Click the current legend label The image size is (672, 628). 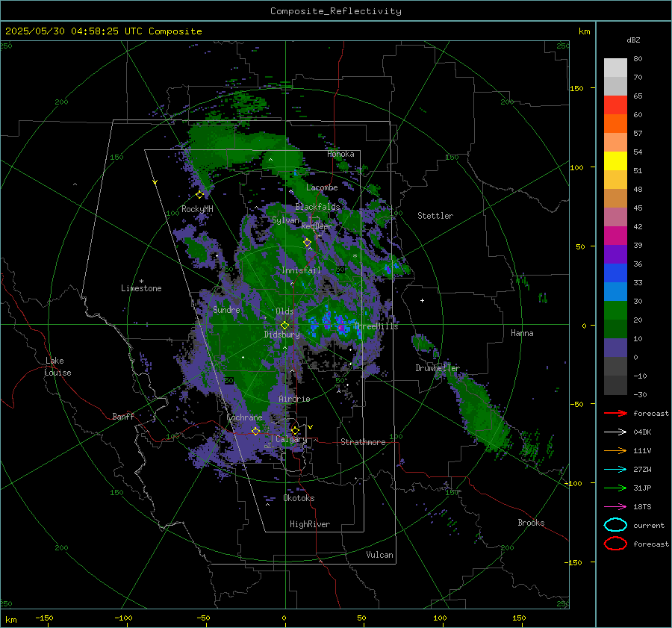649,525
